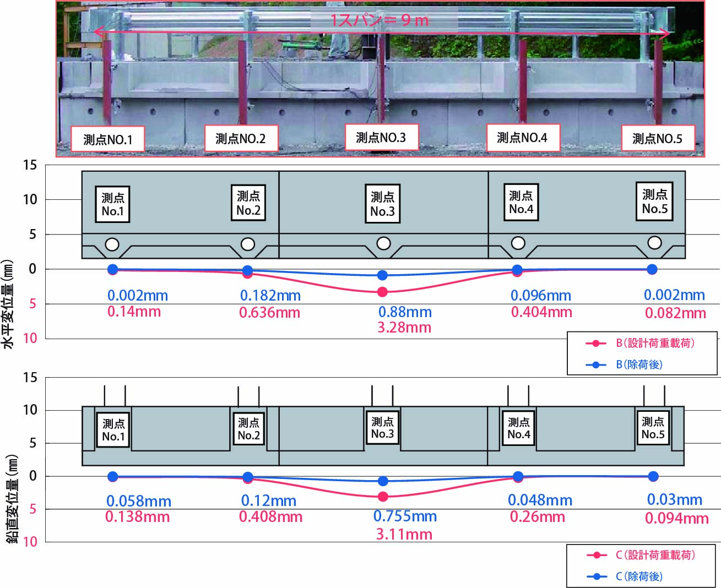Click the red 3.11mm value text
The width and height of the screenshot is (721, 588).
tap(404, 534)
